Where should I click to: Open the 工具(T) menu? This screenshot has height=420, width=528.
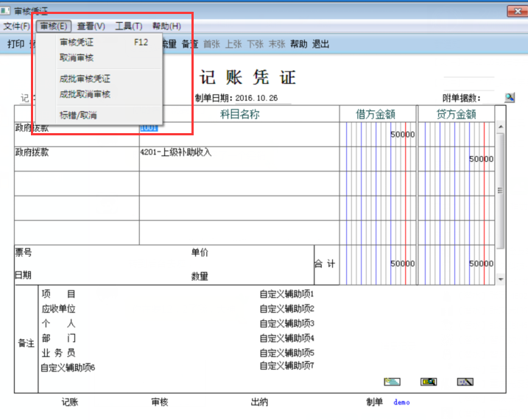click(x=128, y=26)
